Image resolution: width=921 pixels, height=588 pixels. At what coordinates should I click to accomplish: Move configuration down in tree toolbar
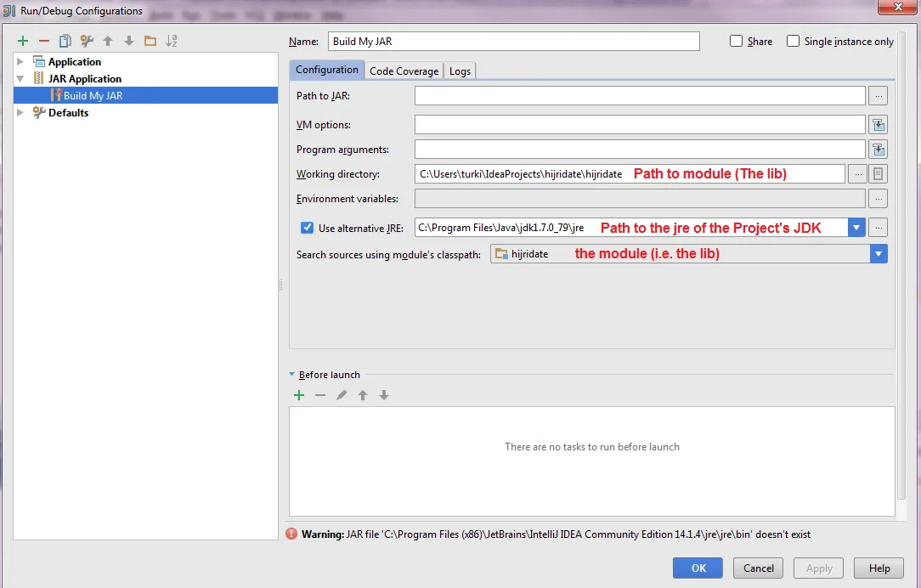pyautogui.click(x=129, y=41)
